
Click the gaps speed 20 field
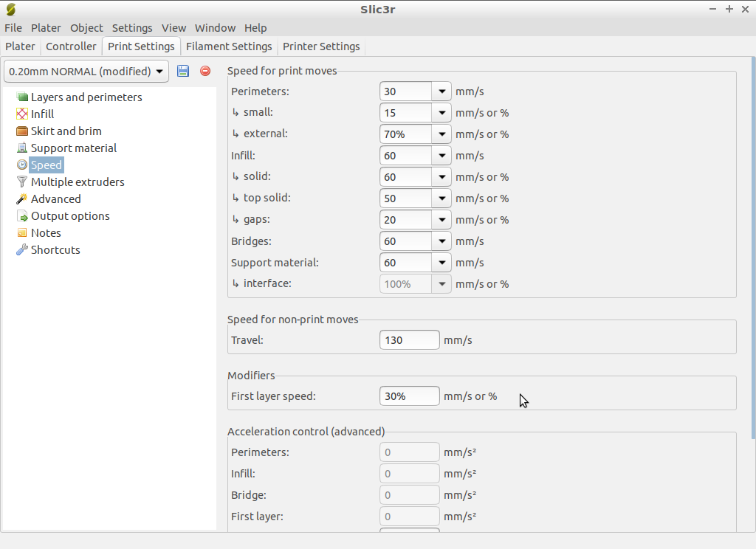[x=405, y=220]
